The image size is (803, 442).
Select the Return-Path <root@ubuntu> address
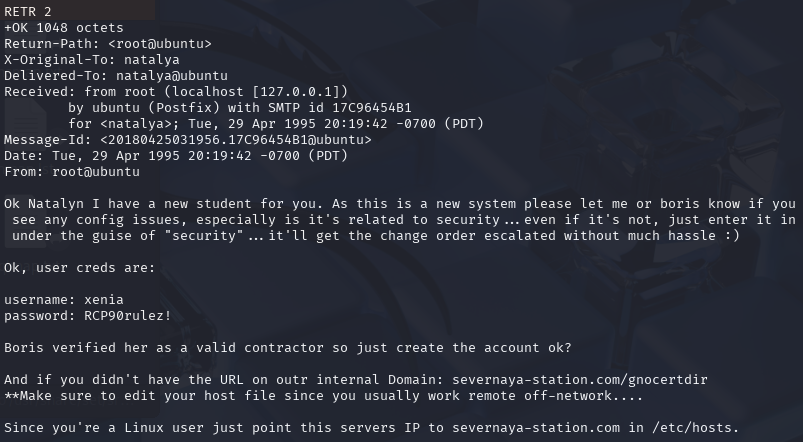click(x=160, y=44)
